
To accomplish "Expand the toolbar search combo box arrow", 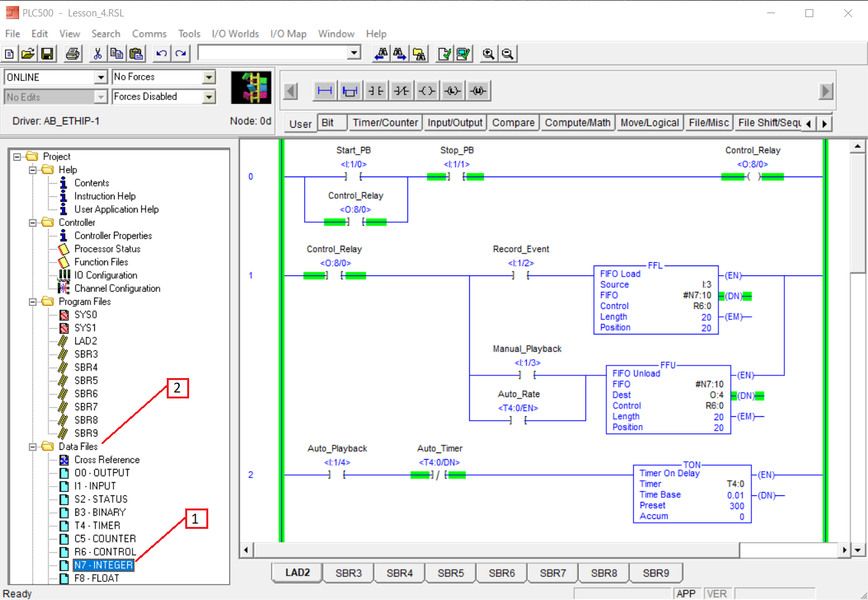I will click(x=355, y=53).
